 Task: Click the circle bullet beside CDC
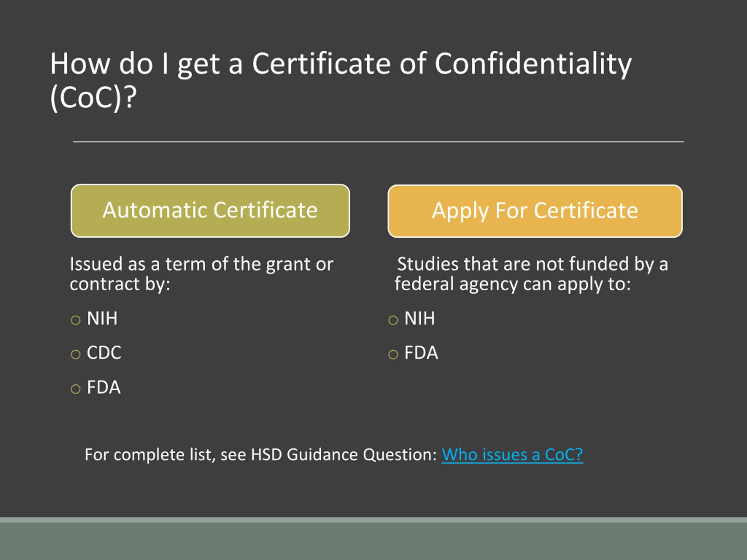[76, 354]
